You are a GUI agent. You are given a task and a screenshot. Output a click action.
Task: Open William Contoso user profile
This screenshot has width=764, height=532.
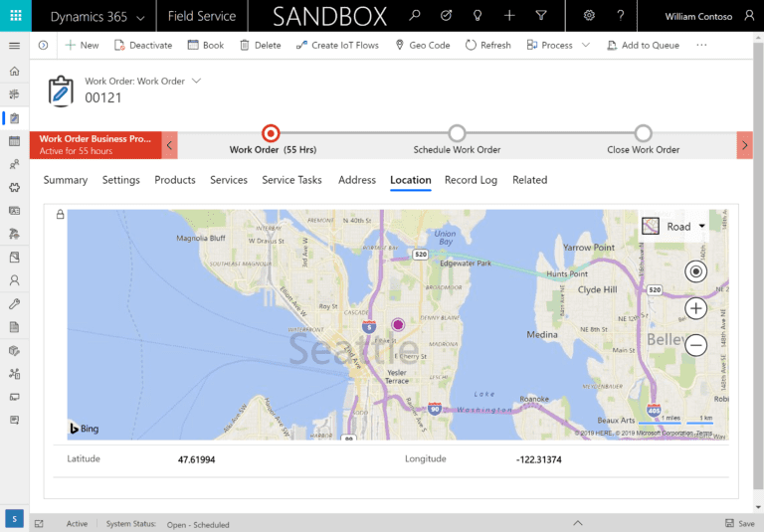point(709,16)
